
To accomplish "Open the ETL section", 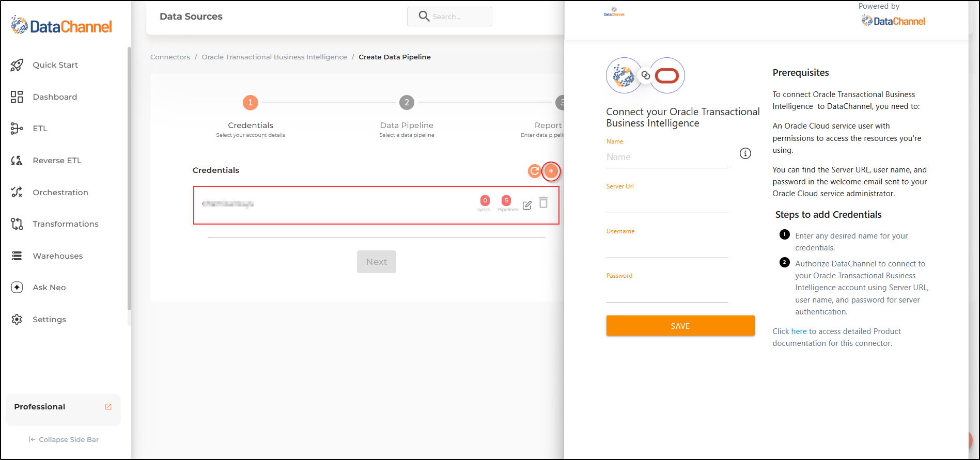I will coord(40,129).
